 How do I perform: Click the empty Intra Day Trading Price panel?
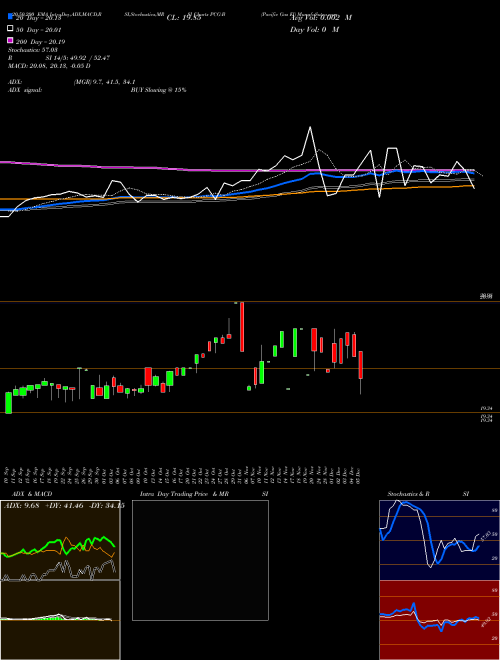click(x=200, y=560)
